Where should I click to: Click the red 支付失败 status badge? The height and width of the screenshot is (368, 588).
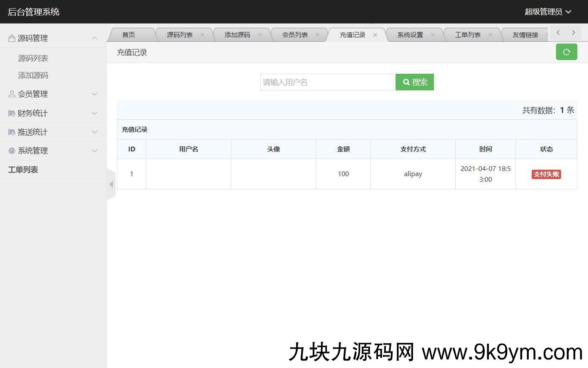coord(546,174)
